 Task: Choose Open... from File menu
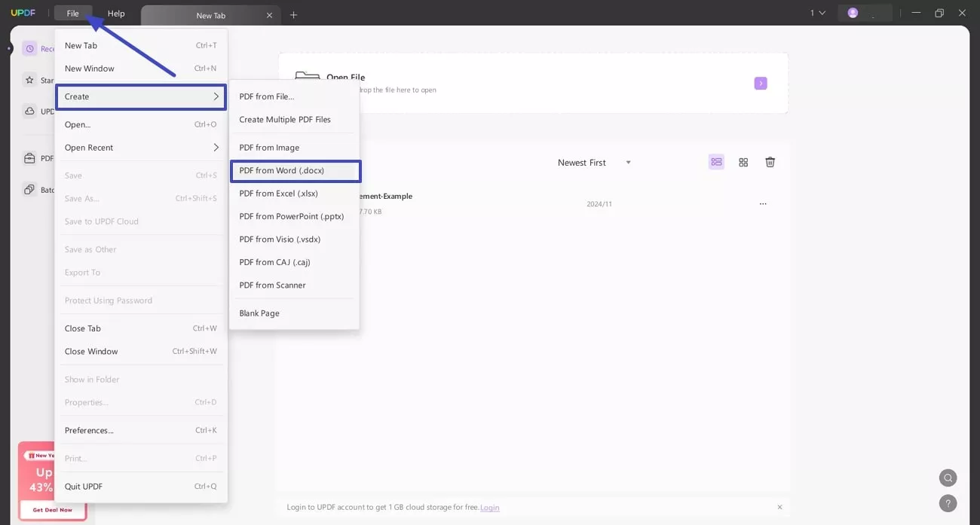click(141, 124)
